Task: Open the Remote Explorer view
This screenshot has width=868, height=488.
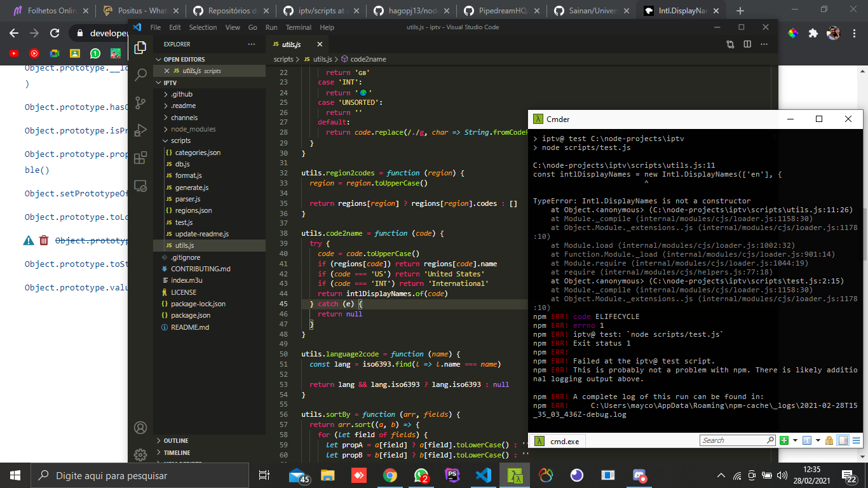Action: [x=140, y=186]
